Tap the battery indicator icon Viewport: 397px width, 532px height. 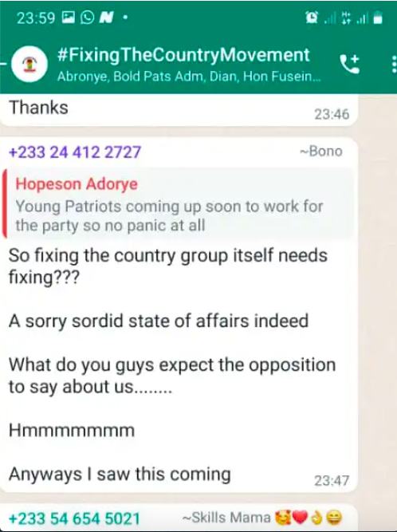(378, 18)
